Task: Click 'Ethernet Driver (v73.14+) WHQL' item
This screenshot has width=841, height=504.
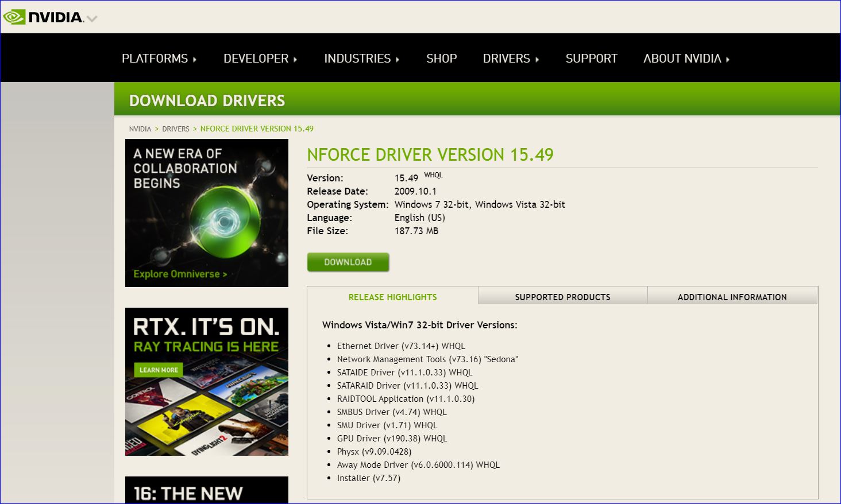Action: [401, 346]
